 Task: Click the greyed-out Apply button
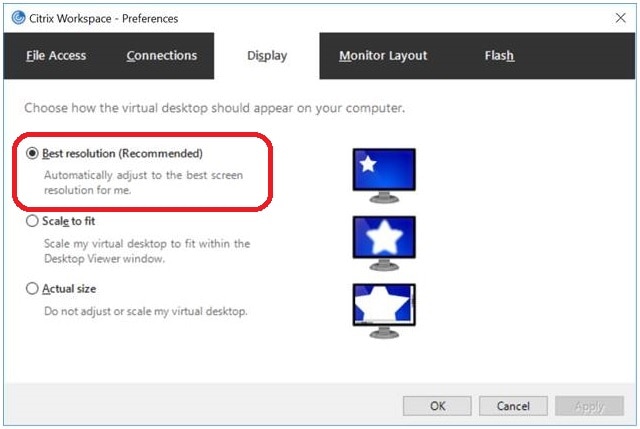[589, 406]
